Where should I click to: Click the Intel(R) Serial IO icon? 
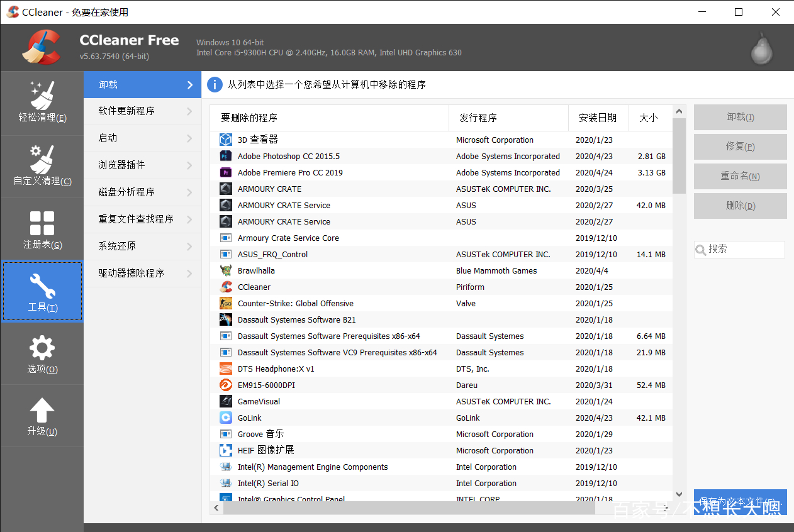pos(226,483)
